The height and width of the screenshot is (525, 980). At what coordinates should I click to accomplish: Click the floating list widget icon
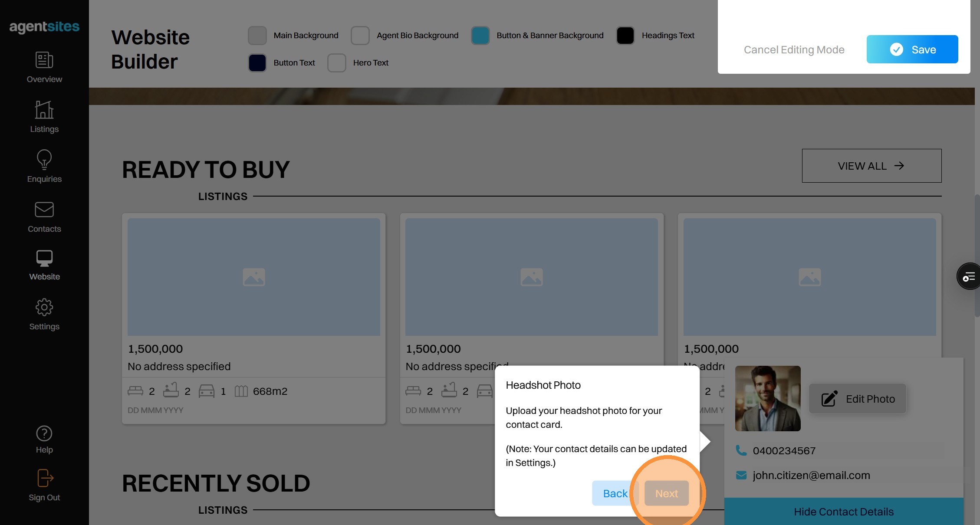click(x=969, y=276)
